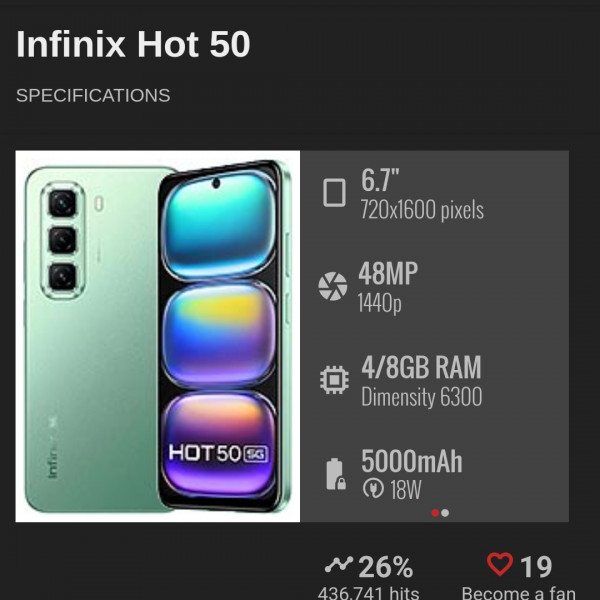Screen dimensions: 600x600
Task: Select the red first carousel dot
Action: 435,513
